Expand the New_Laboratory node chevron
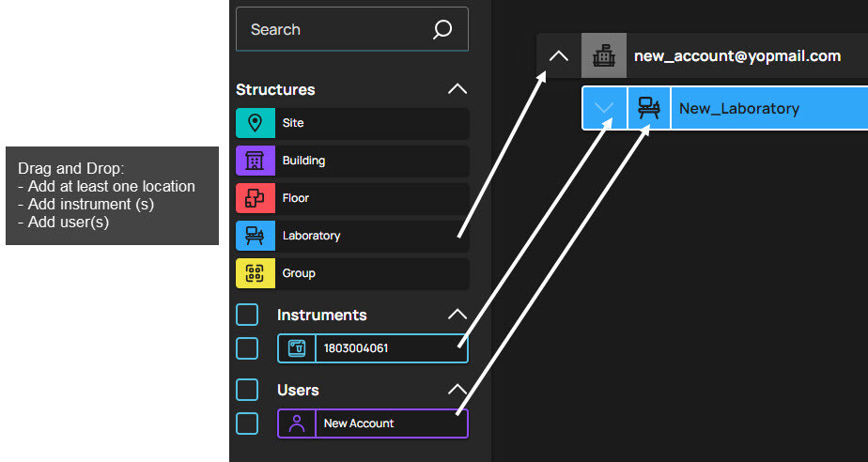 click(605, 108)
